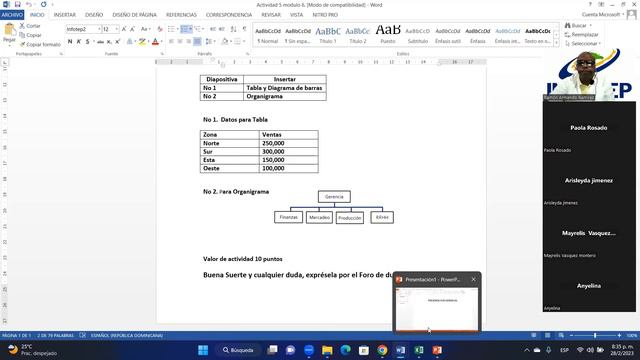Open text effects menu
The height and width of the screenshot is (360, 640).
coord(130,42)
